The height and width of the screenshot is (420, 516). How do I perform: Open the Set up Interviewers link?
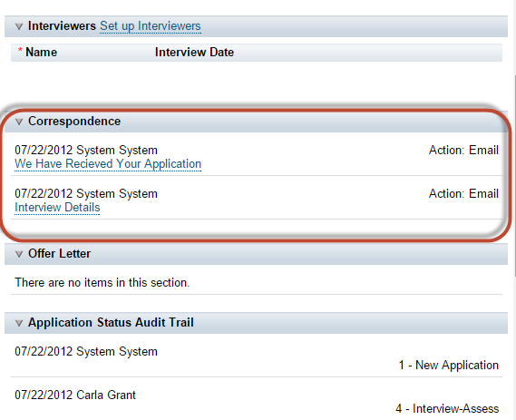pos(151,26)
